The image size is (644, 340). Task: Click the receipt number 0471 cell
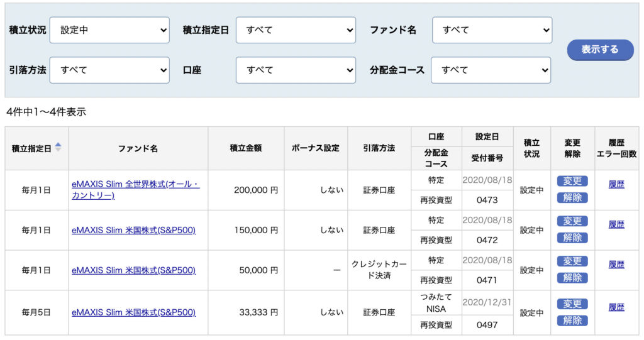pos(487,280)
